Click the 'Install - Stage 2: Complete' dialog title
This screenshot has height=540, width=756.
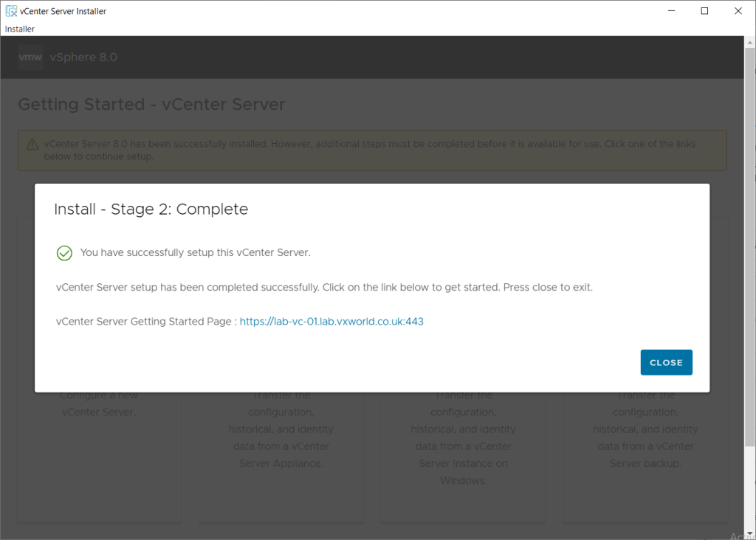point(151,210)
